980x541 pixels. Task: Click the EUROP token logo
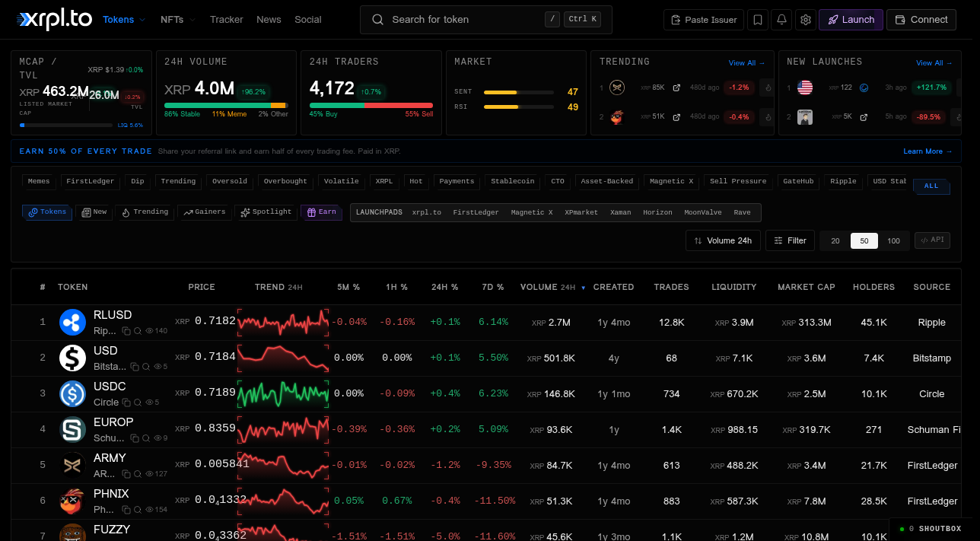click(x=73, y=430)
